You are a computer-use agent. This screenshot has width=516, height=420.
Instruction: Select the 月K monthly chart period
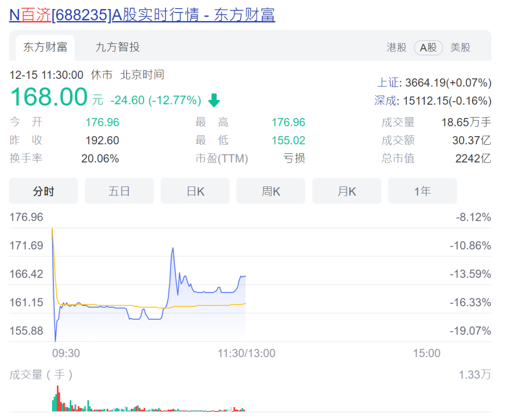tap(346, 190)
